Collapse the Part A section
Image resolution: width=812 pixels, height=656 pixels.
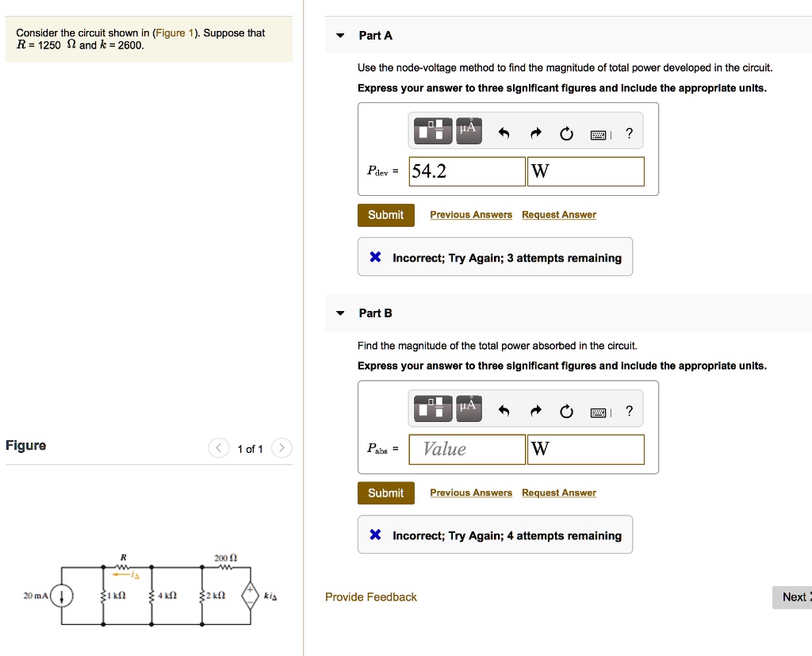[x=340, y=36]
